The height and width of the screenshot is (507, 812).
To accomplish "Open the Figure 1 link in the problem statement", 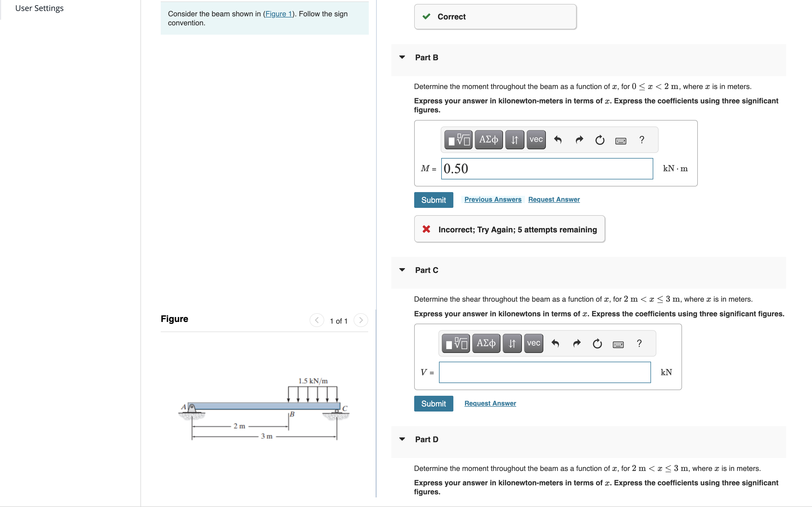I will tap(279, 14).
